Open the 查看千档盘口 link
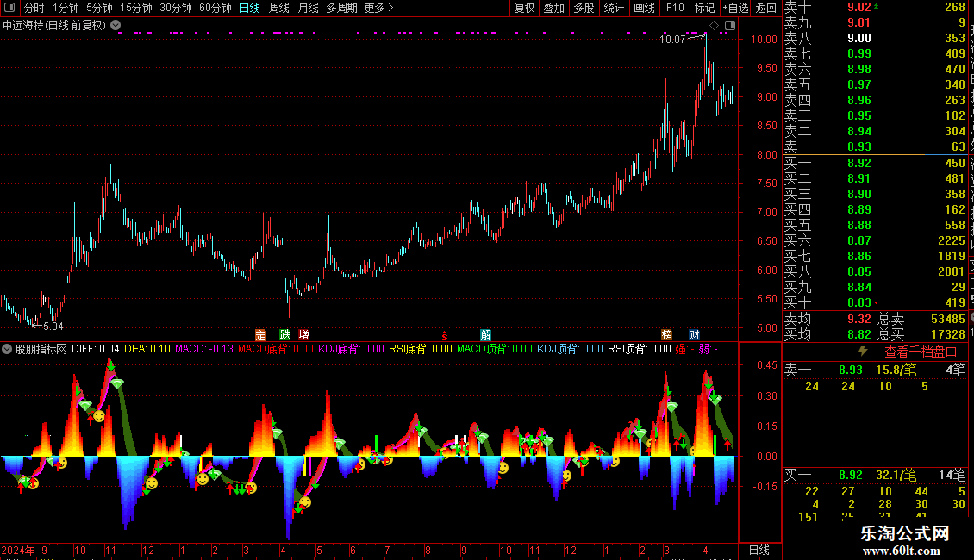974x560 pixels. [x=921, y=352]
